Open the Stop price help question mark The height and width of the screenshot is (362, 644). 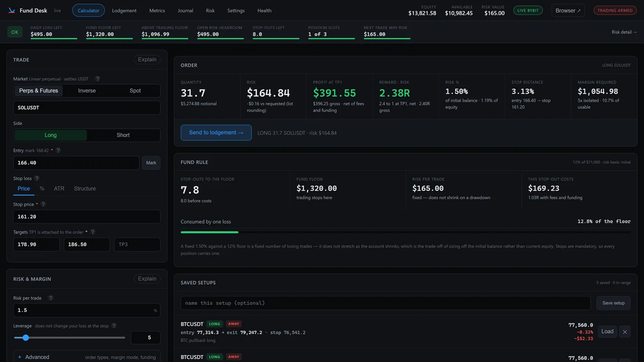tap(43, 204)
